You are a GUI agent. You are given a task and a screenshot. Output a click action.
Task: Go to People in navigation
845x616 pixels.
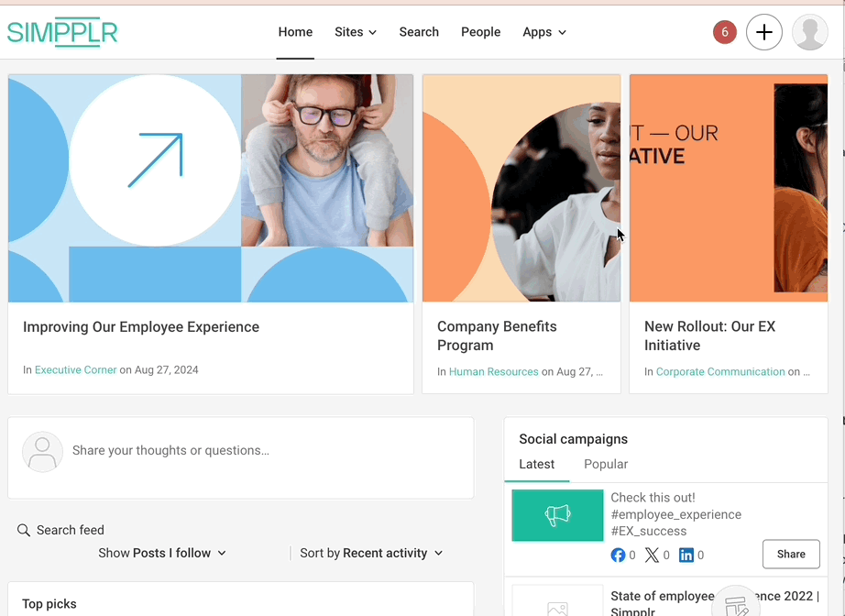[x=480, y=32]
